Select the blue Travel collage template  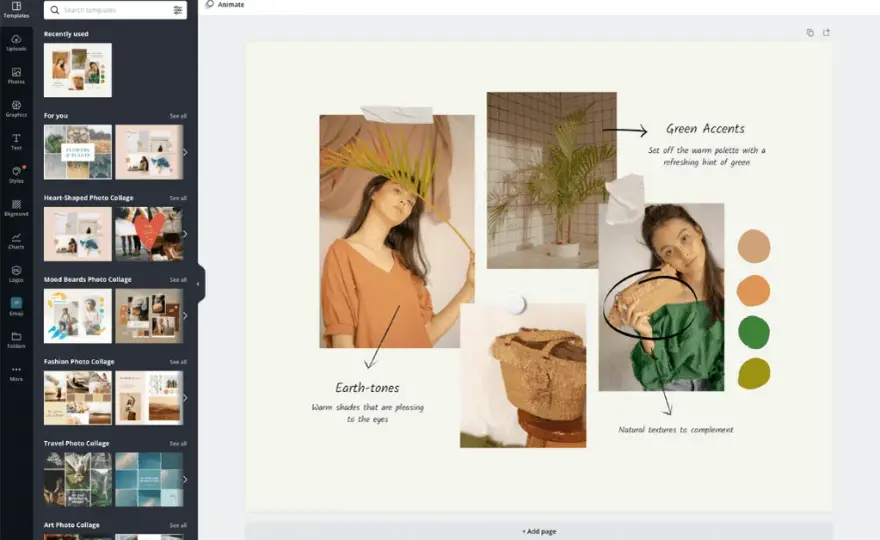[x=149, y=479]
